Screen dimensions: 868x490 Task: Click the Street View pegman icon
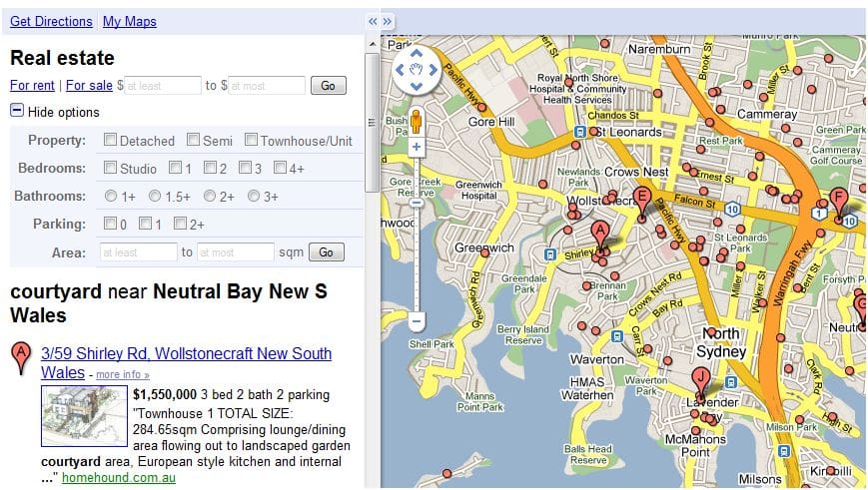(417, 122)
